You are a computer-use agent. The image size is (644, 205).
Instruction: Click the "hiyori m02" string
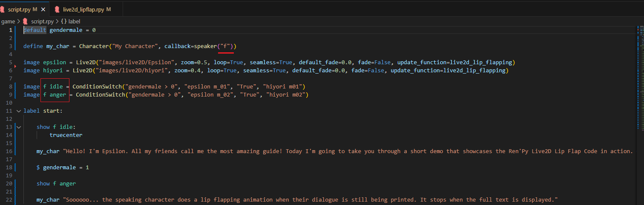[286, 94]
